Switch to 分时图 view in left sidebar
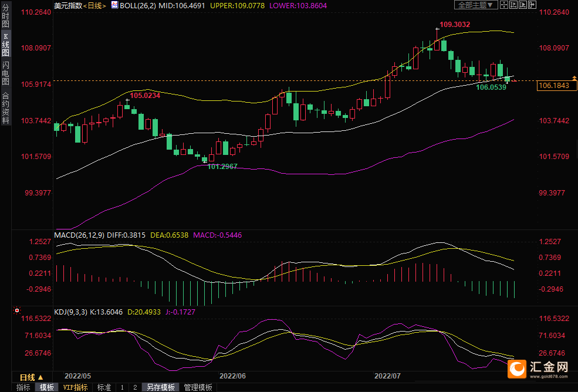578x392 pixels. tap(5, 15)
